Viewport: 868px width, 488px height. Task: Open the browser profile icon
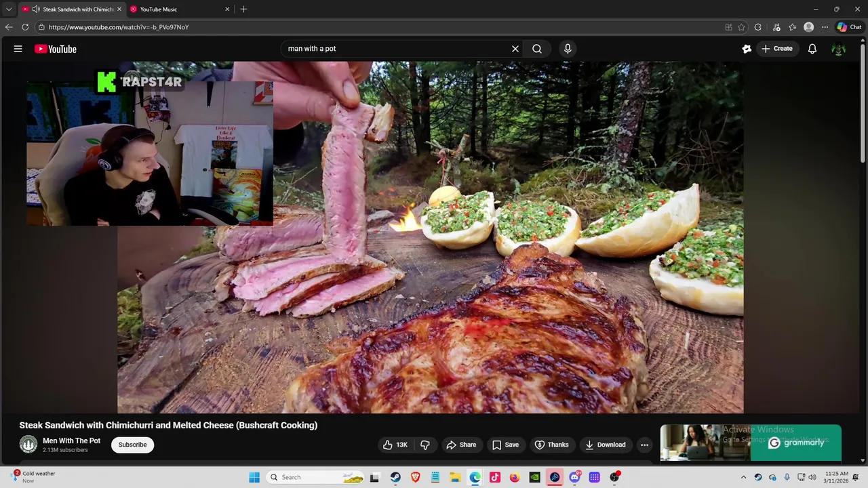808,27
